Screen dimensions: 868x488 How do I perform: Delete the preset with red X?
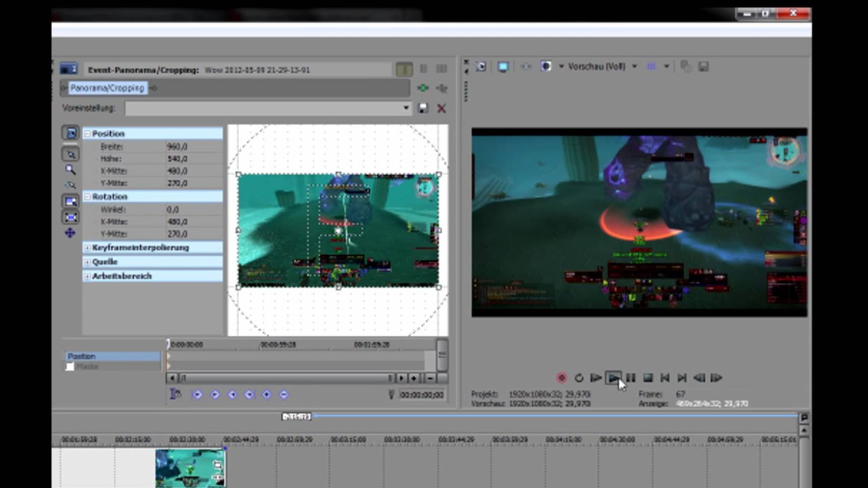tap(441, 108)
